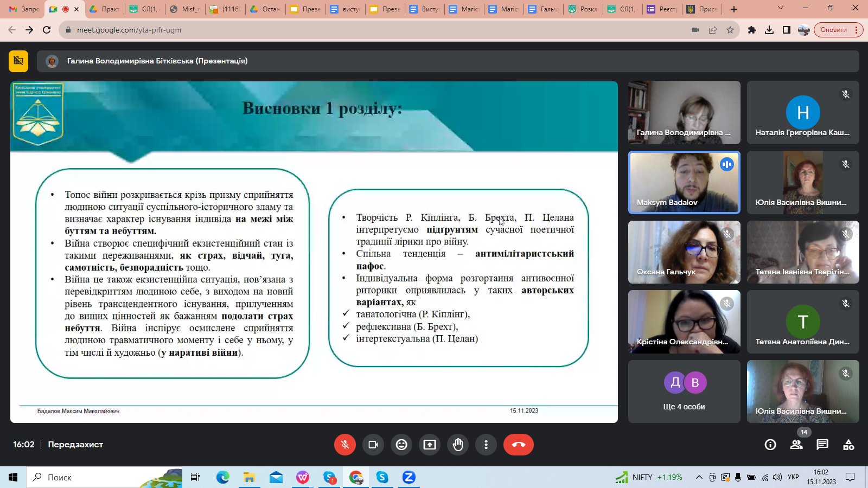868x488 pixels.
Task: Click the yellow presentation-off icon
Action: click(x=18, y=61)
